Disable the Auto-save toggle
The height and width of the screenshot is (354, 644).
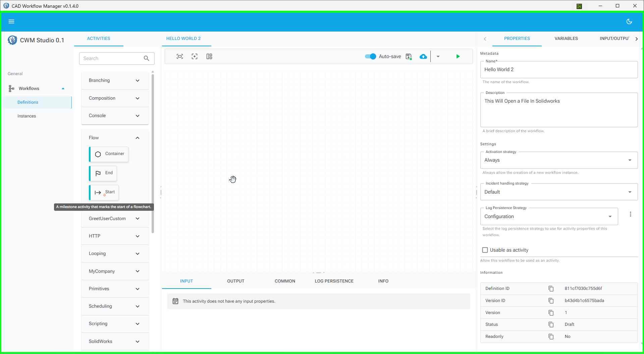pyautogui.click(x=370, y=56)
